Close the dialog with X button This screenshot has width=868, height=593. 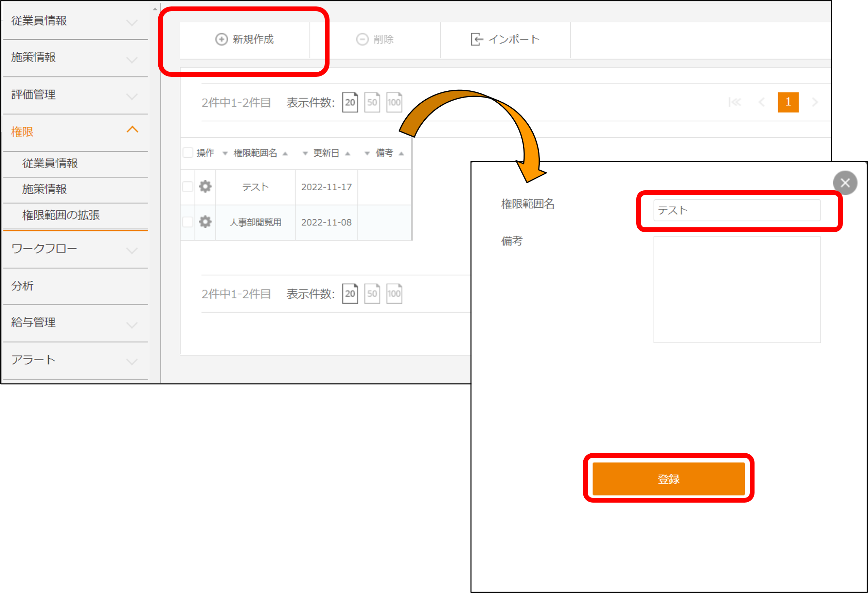[x=845, y=183]
